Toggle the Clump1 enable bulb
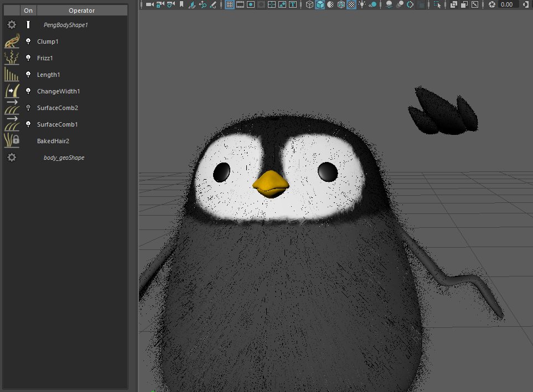Screen dimensions: 533x392 pyautogui.click(x=28, y=41)
